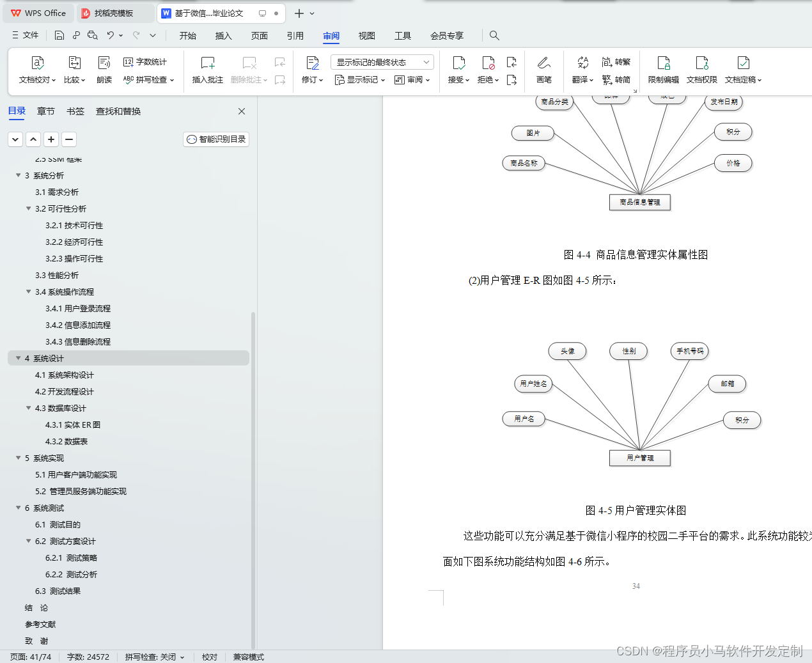This screenshot has width=812, height=663.
Task: Switch to the 插入 ribbon tab
Action: click(x=224, y=36)
